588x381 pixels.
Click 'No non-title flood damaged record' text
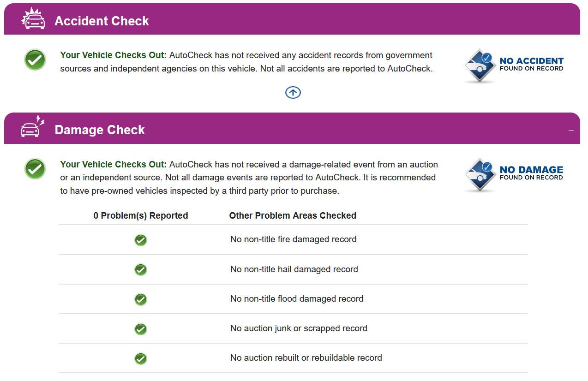[x=297, y=299]
